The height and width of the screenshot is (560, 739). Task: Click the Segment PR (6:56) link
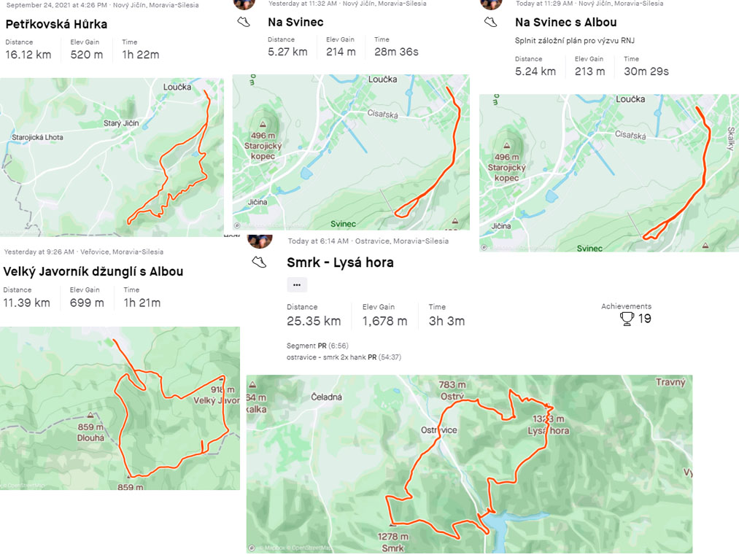[x=317, y=346]
